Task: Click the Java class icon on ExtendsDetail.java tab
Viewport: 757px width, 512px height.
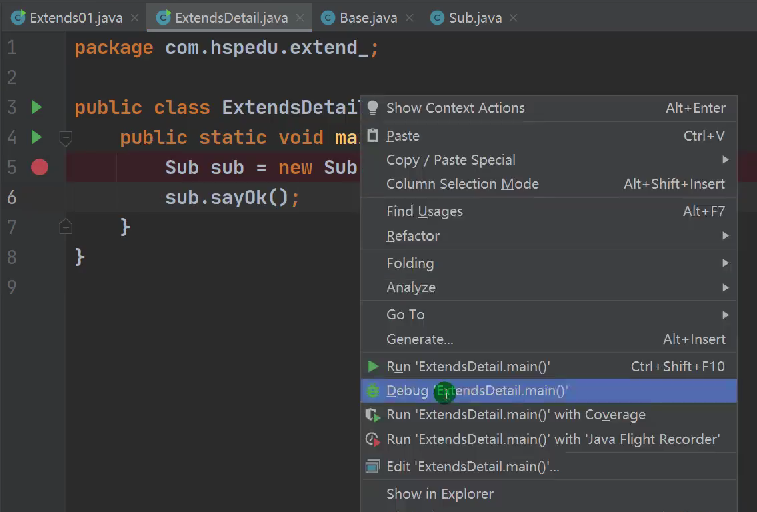Action: (x=163, y=18)
